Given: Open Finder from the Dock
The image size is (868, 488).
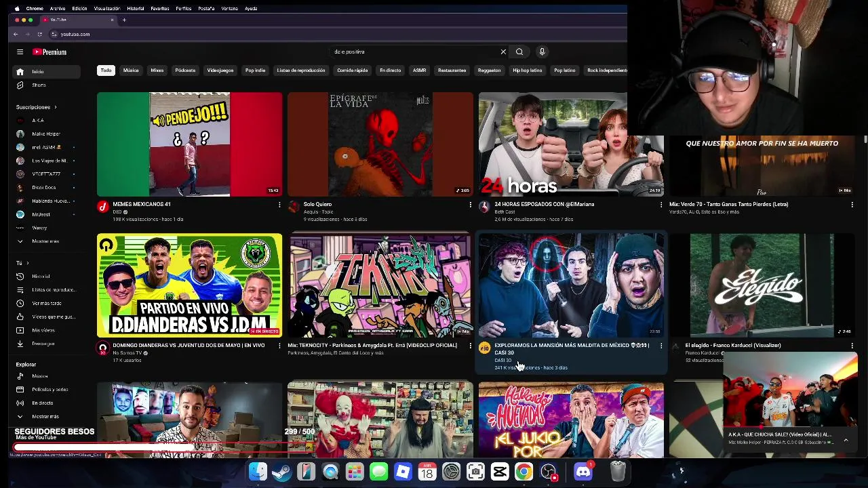Looking at the screenshot, I should coord(258,472).
